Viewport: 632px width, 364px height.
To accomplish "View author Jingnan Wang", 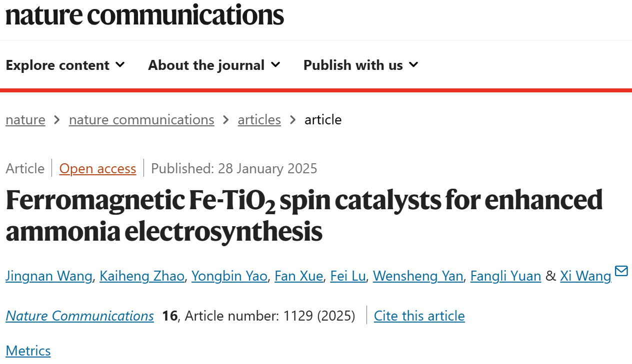I will (49, 276).
